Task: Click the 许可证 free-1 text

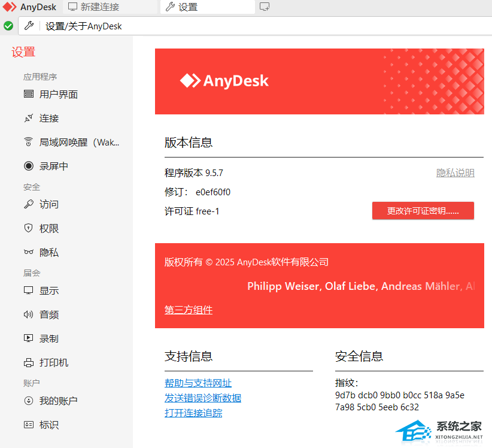Action: 192,211
